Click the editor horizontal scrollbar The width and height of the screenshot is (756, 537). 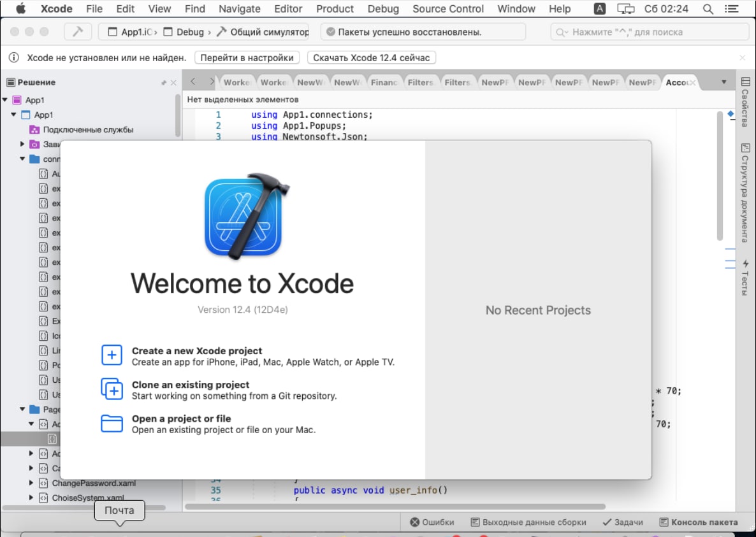pyautogui.click(x=395, y=506)
